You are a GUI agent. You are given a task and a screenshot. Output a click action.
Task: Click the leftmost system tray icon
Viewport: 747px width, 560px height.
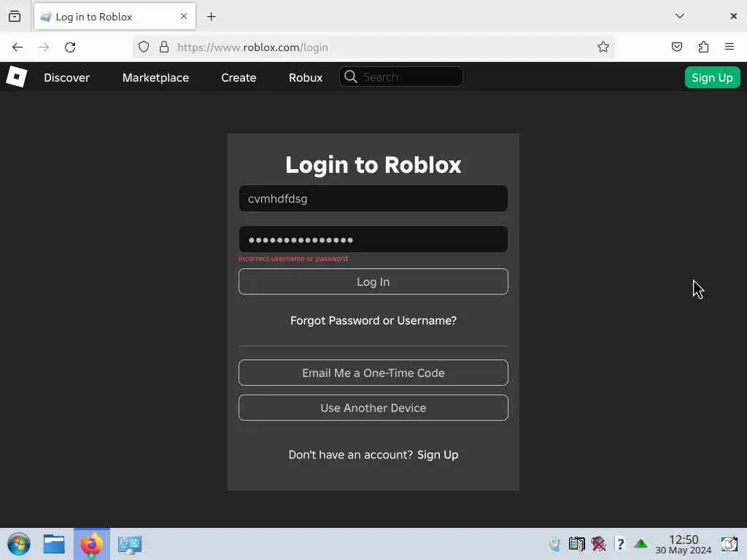(x=554, y=544)
